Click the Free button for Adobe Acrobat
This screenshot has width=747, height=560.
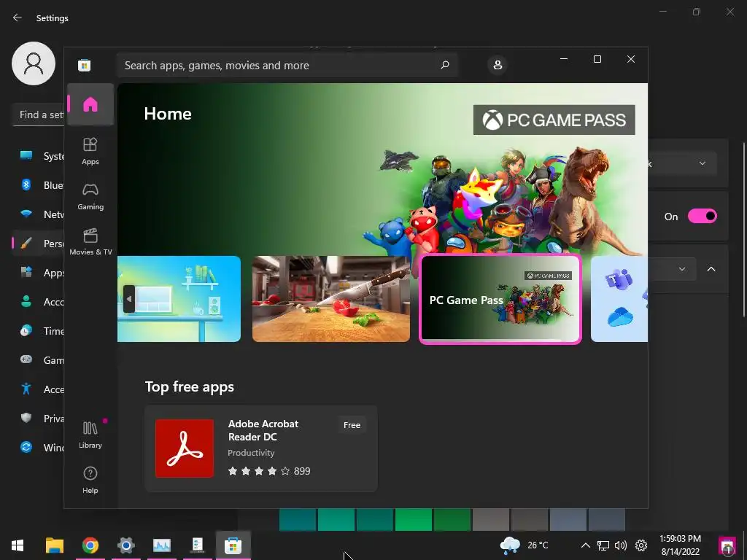[352, 425]
